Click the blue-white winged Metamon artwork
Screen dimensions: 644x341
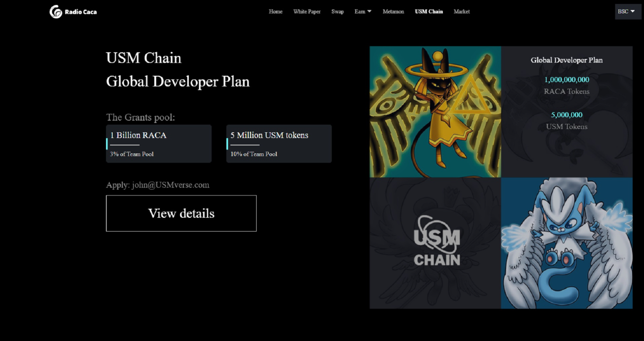point(566,243)
